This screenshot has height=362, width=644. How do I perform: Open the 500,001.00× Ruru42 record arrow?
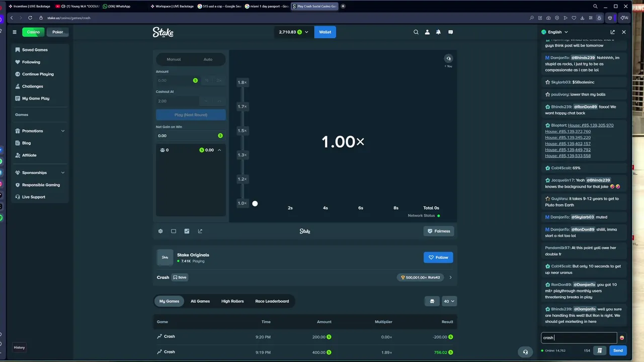click(450, 278)
